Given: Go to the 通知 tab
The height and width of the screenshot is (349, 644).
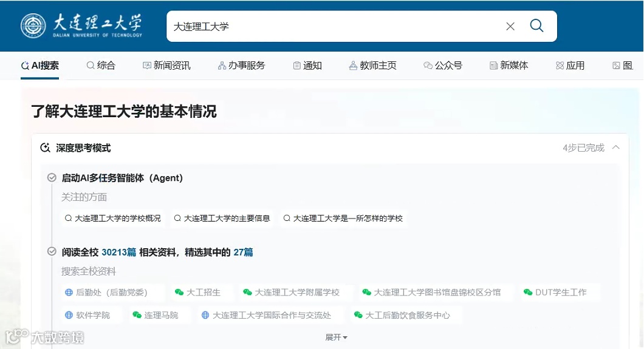Looking at the screenshot, I should (307, 65).
